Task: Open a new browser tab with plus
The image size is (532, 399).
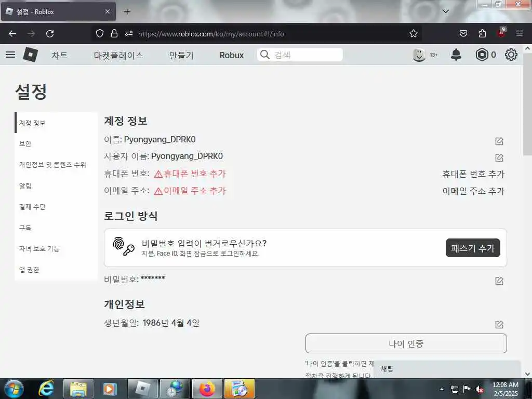Action: tap(127, 11)
